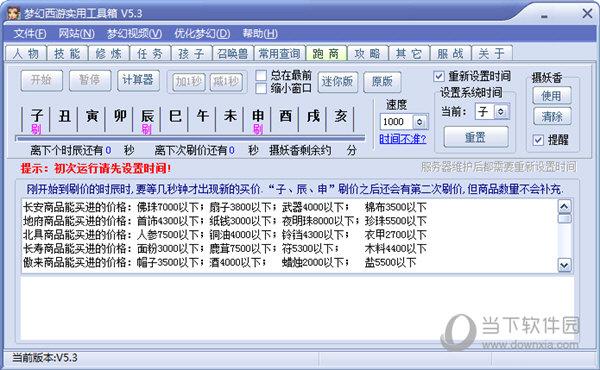
Task: Click the 摄妖香 使用 button
Action: click(x=551, y=96)
